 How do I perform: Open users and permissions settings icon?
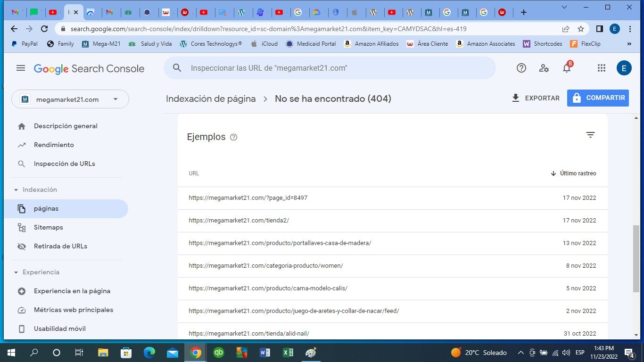coord(544,68)
